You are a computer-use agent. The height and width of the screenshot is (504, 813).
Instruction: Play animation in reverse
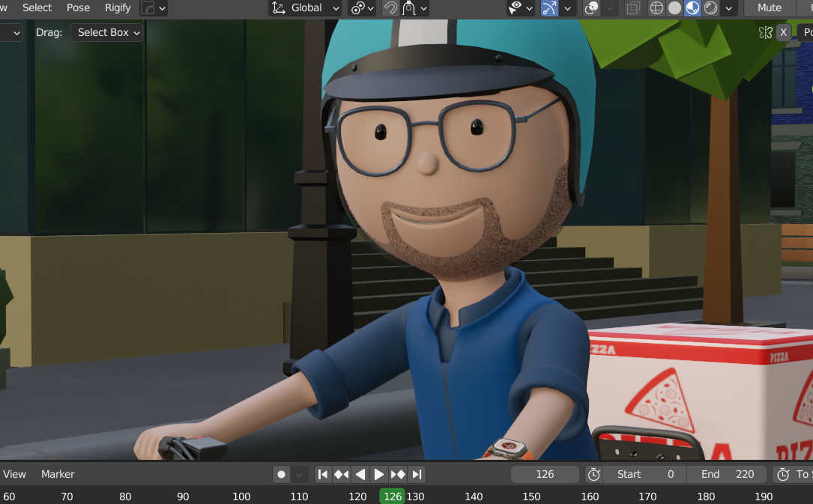360,474
